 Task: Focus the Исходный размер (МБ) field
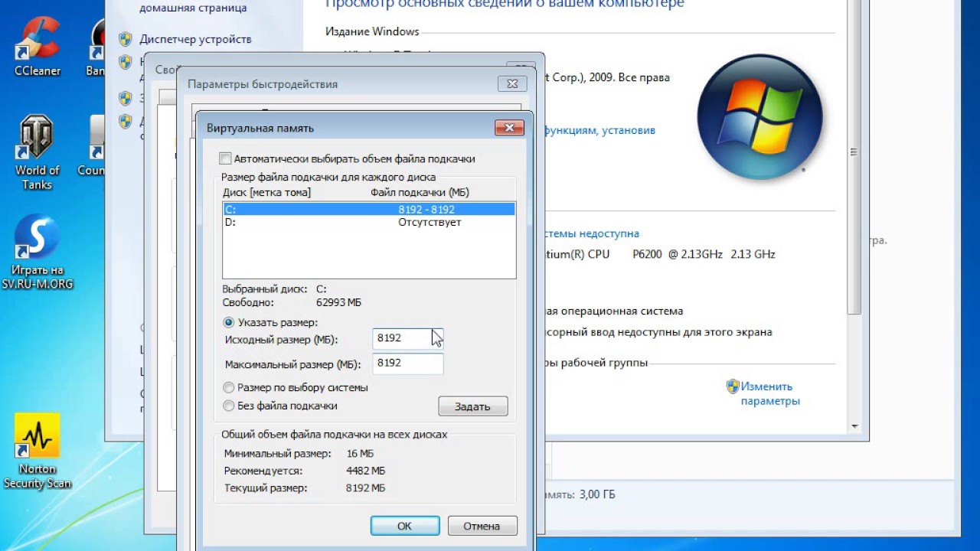point(407,338)
